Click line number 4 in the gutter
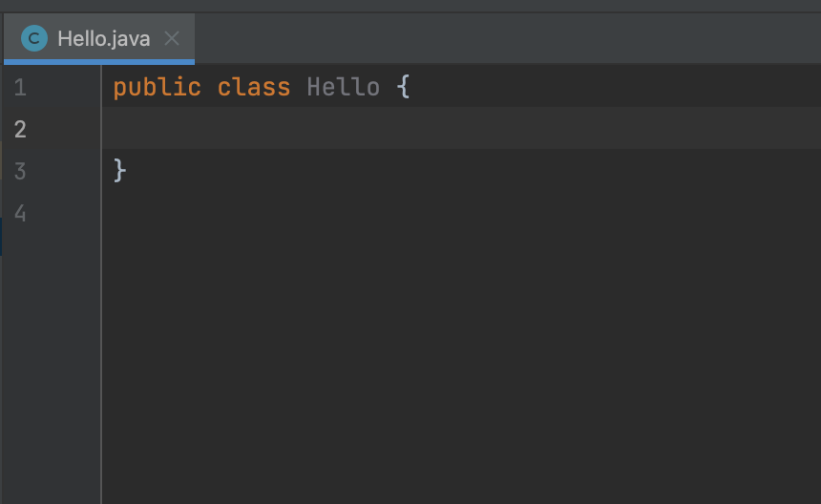 20,213
